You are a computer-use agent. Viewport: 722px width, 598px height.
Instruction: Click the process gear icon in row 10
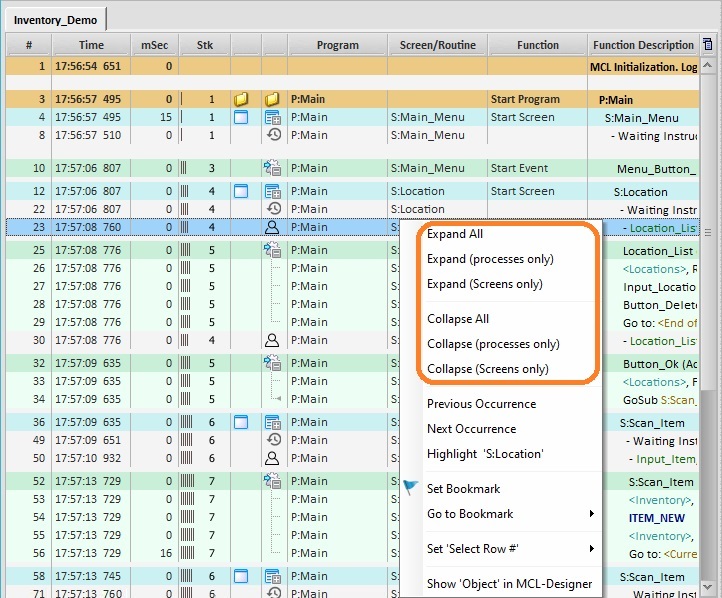pos(272,169)
